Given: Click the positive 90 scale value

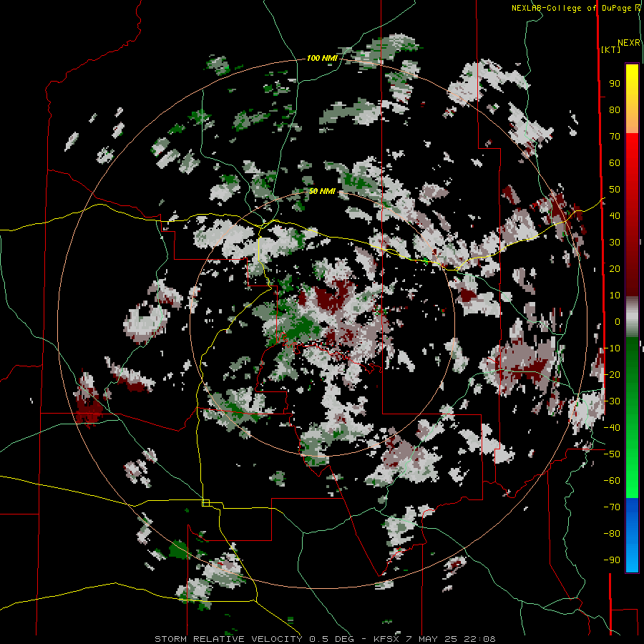Looking at the screenshot, I should [615, 84].
